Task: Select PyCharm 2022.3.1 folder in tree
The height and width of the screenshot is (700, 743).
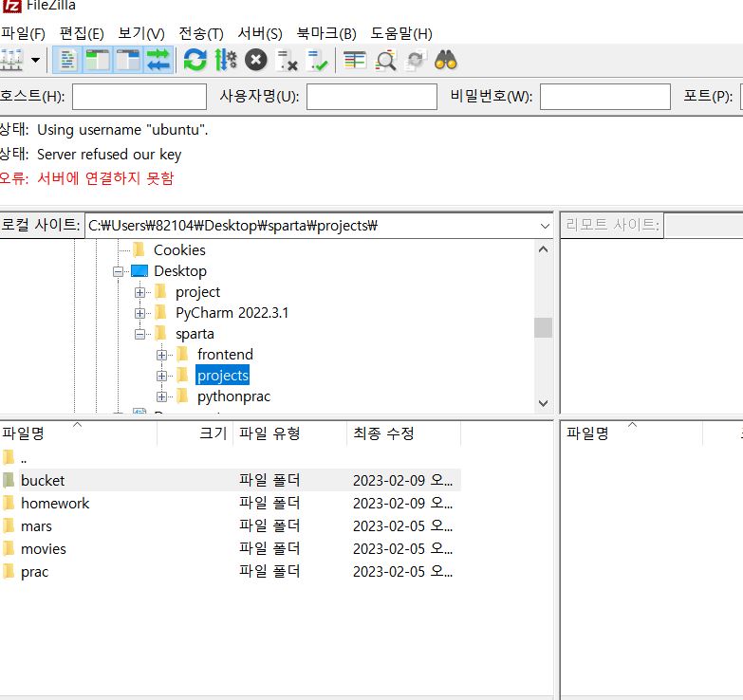Action: [232, 313]
